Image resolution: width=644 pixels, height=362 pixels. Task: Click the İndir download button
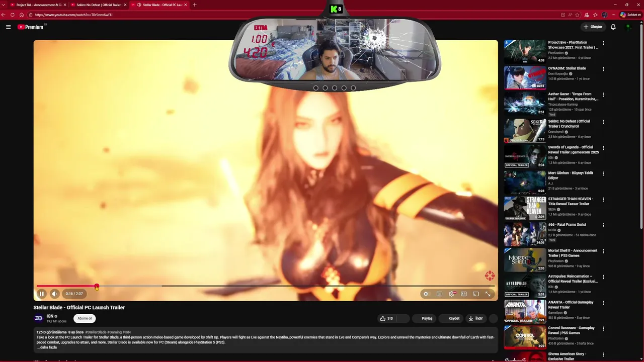[x=475, y=318]
